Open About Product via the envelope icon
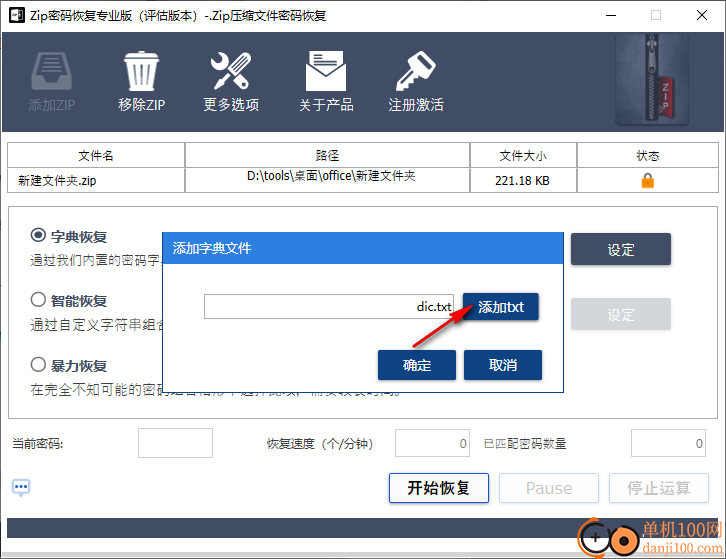The width and height of the screenshot is (726, 559). (x=325, y=71)
